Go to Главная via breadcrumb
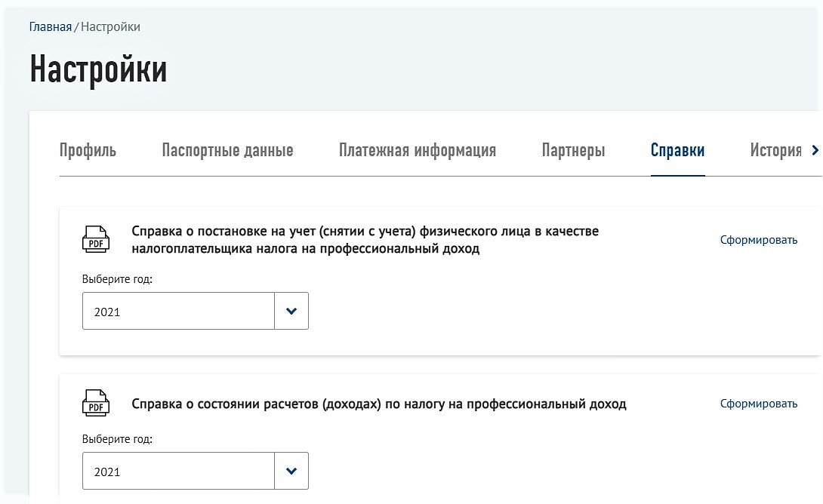The height and width of the screenshot is (504, 823). click(50, 27)
